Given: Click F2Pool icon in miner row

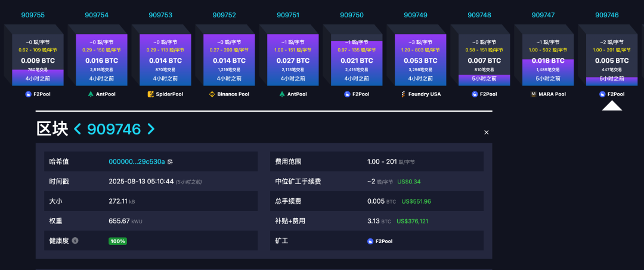Looking at the screenshot, I should click(370, 241).
